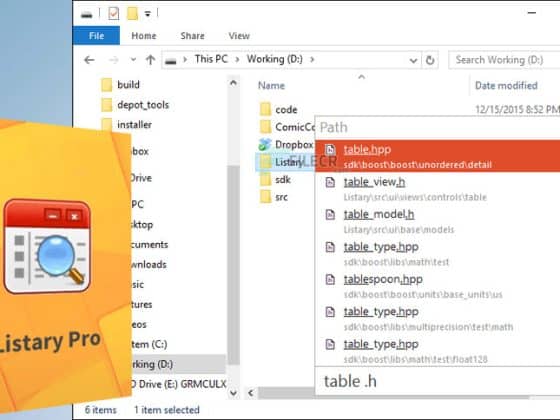Image resolution: width=560 pixels, height=420 pixels.
Task: Open the table_view.h search result
Action: (438, 189)
